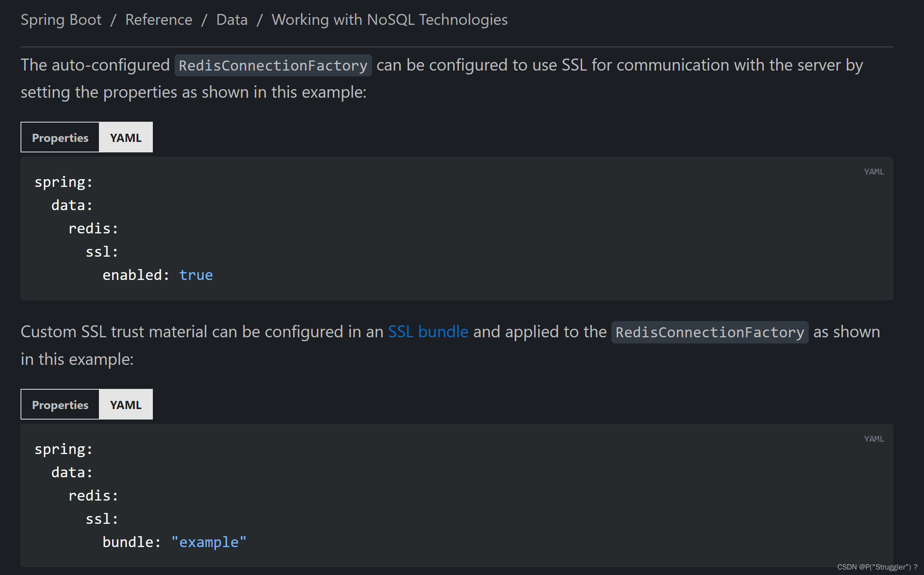
Task: Select YAML tab in first example
Action: point(126,138)
